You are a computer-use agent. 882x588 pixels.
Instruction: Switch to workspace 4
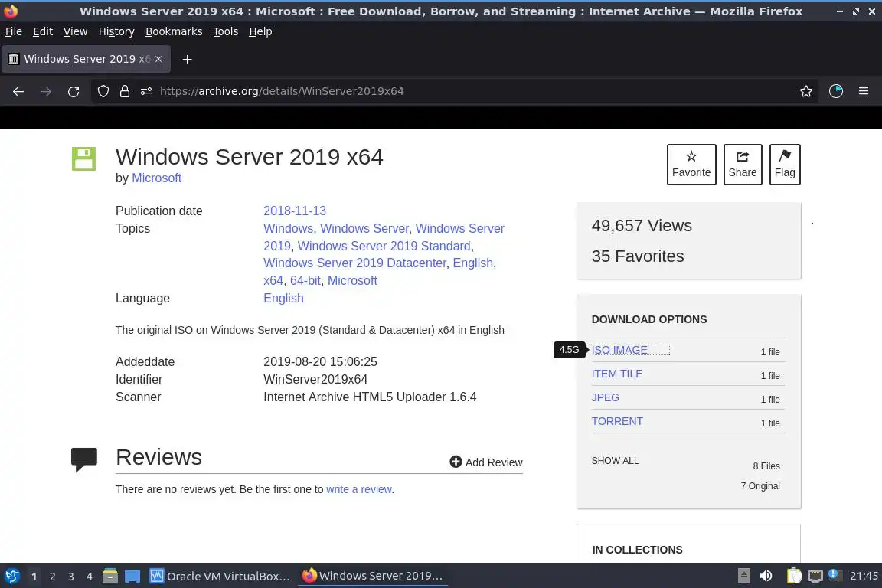coord(90,577)
